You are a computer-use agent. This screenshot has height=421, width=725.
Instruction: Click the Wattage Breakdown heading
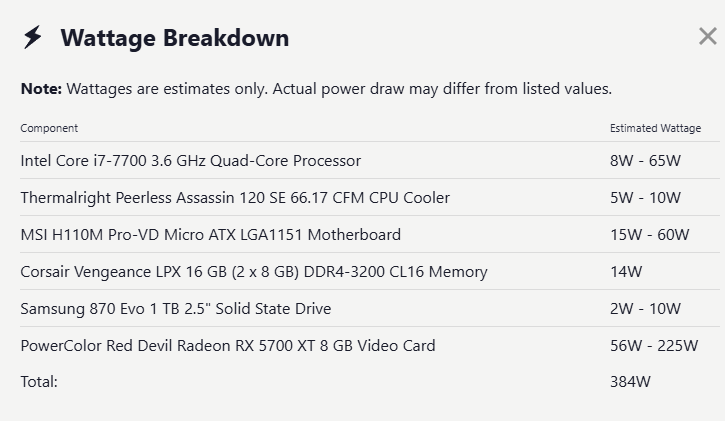point(175,38)
